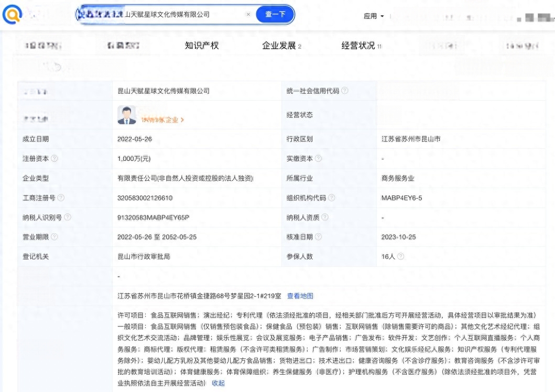Select the 行政区划 field label
The width and height of the screenshot is (555, 392).
300,139
